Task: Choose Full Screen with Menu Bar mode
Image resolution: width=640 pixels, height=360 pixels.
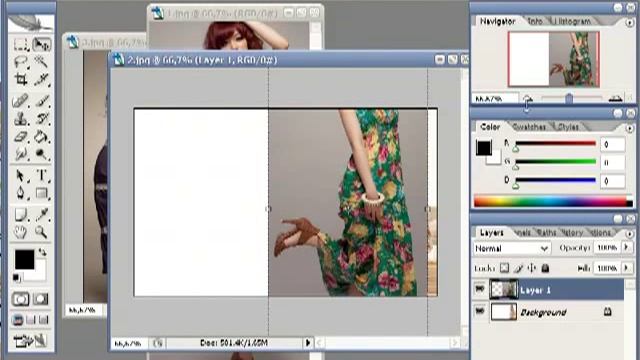Action: (x=31, y=320)
